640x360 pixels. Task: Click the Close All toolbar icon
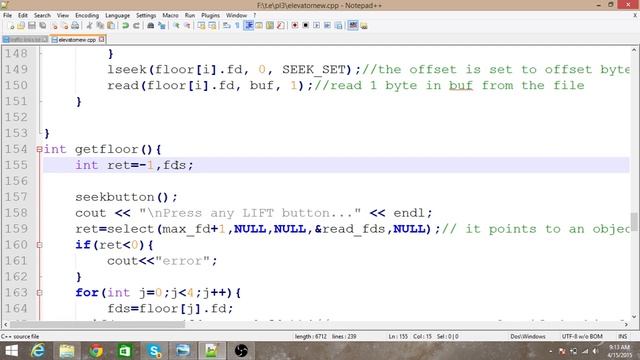65,26
